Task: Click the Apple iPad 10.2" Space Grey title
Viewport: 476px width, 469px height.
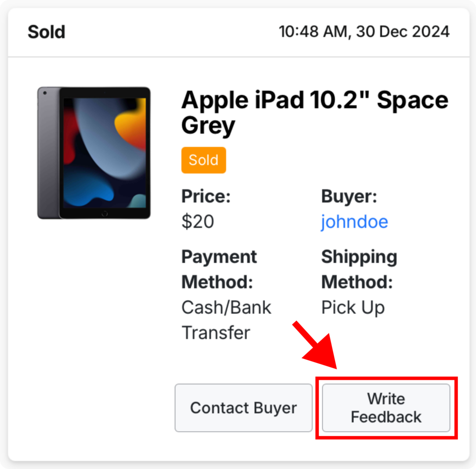Action: pyautogui.click(x=315, y=112)
